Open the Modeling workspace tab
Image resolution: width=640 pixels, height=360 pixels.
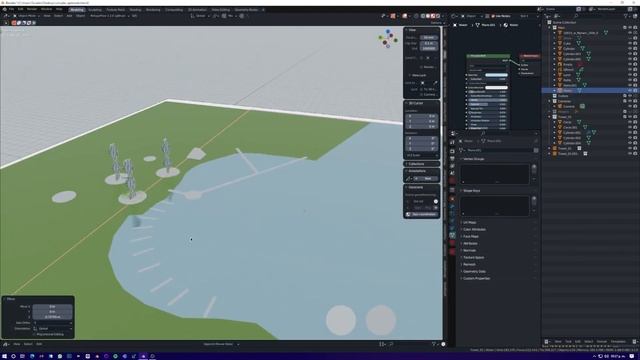[x=77, y=9]
